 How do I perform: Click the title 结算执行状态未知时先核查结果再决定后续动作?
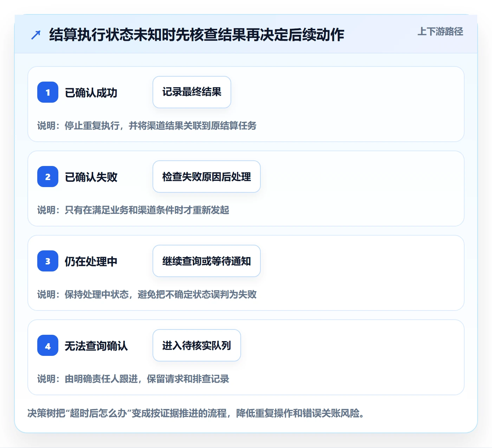click(x=196, y=35)
